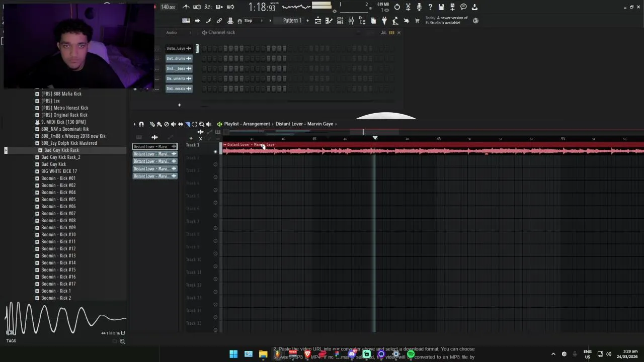
Task: Toggle the metronome in the top toolbar
Action: (186, 7)
